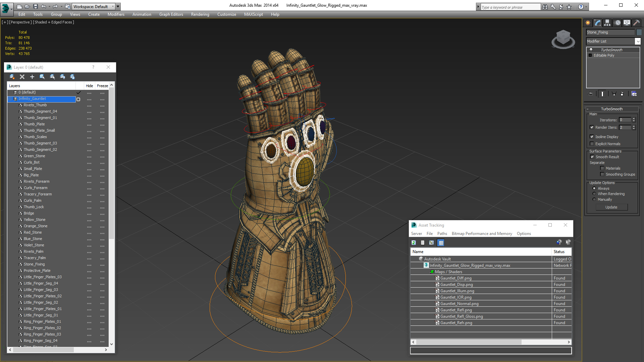This screenshot has width=644, height=362.
Task: Click Refresh icon in Asset Tracking toolbar
Action: pos(414,243)
